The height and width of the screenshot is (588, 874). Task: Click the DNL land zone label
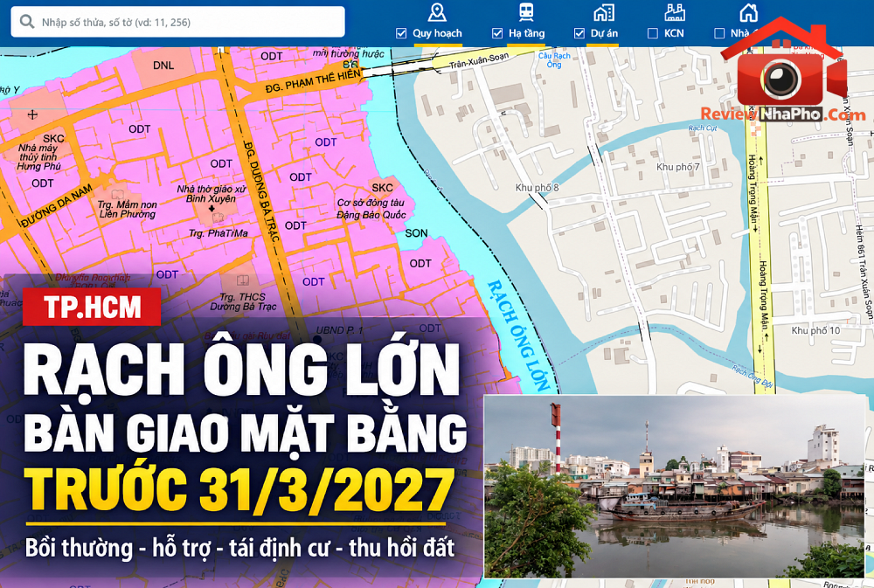pyautogui.click(x=163, y=66)
